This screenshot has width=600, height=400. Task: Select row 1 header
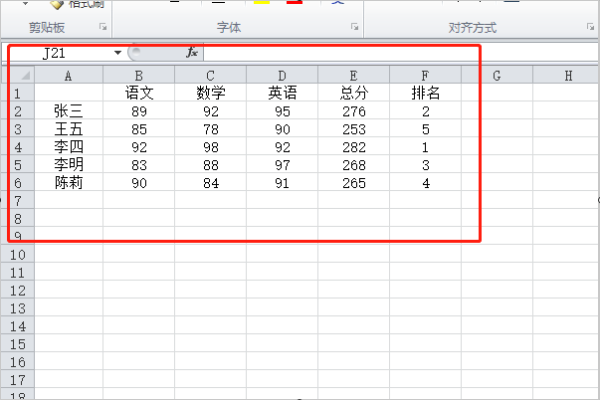coord(18,93)
